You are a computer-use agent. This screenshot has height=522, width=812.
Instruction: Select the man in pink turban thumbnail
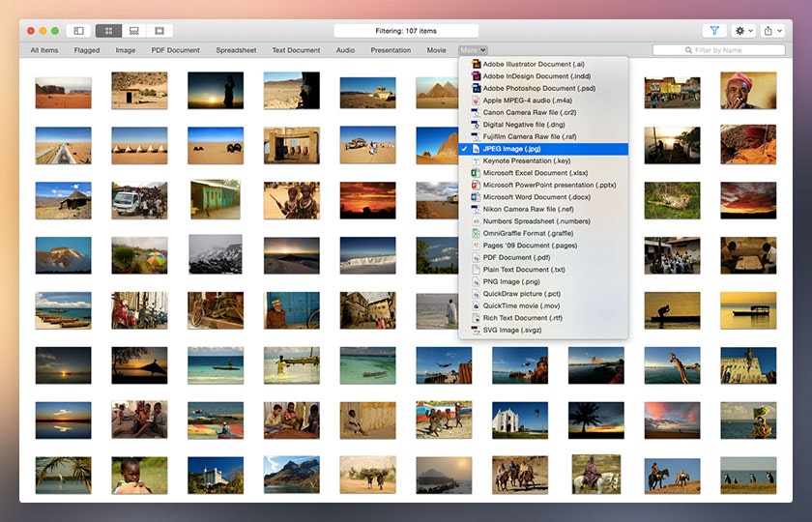[x=748, y=91]
